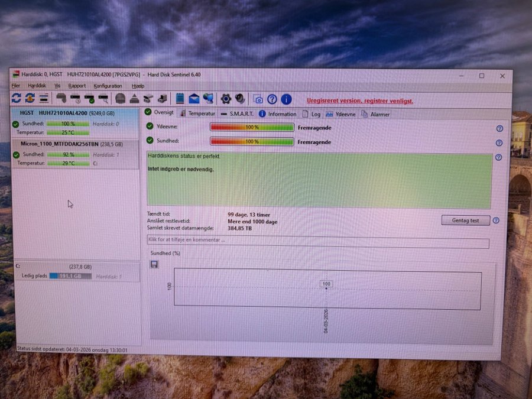Click the help icon beside Ydeevne bar
This screenshot has width=532, height=399.
coord(499,128)
